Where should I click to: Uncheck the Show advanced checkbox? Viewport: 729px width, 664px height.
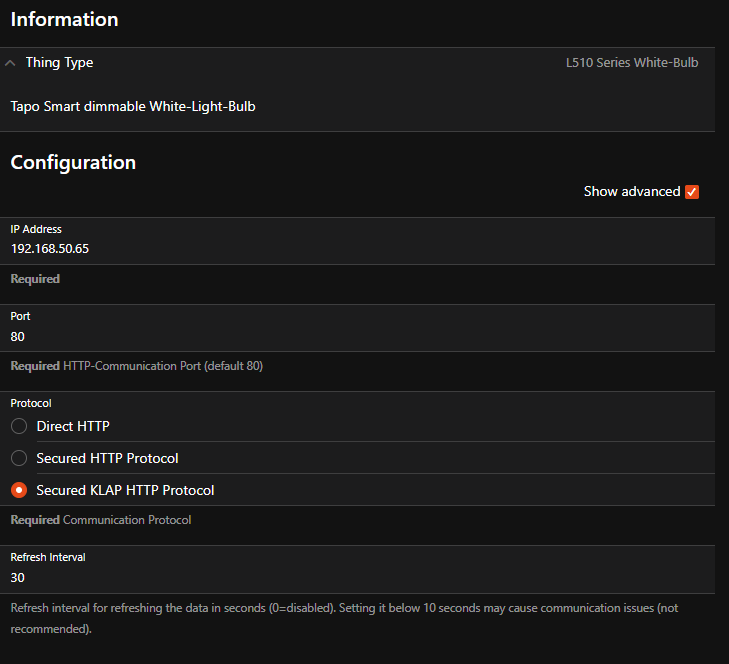click(x=692, y=192)
